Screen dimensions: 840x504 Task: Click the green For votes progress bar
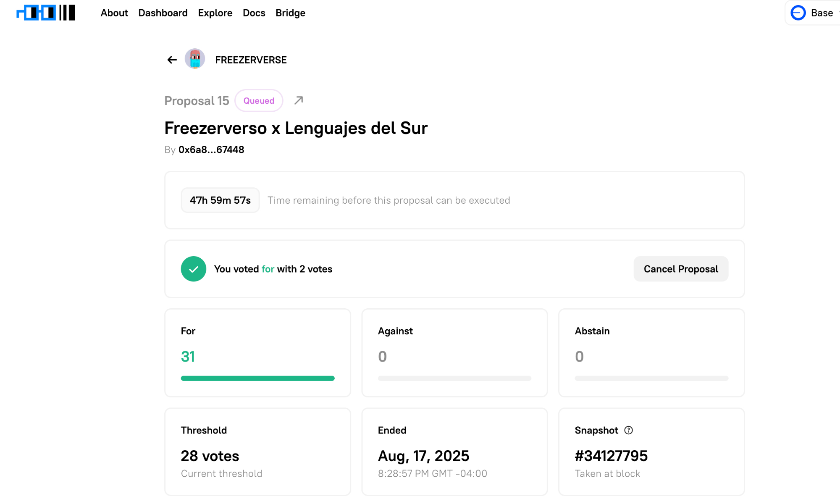point(257,378)
